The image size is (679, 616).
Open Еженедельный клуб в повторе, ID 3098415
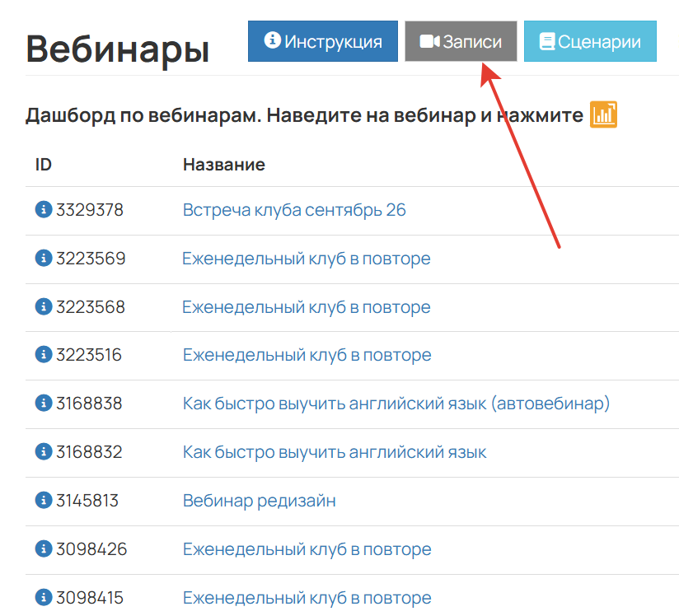tap(307, 598)
